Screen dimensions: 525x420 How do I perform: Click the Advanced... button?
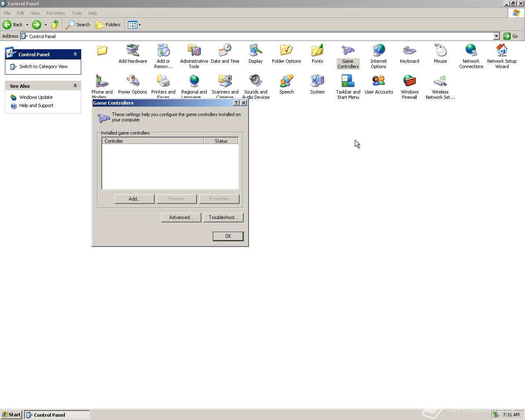click(181, 217)
